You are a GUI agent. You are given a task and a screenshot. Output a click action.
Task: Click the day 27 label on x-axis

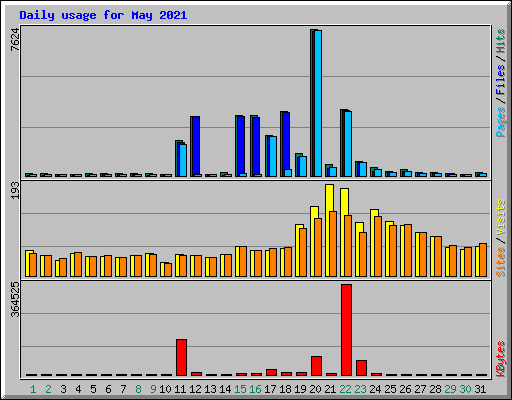click(x=420, y=389)
